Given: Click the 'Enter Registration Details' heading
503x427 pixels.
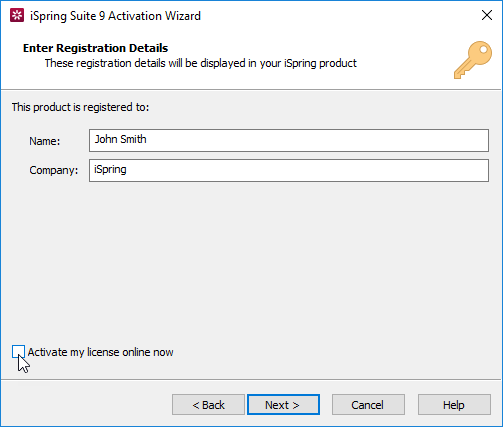Looking at the screenshot, I should [x=95, y=48].
